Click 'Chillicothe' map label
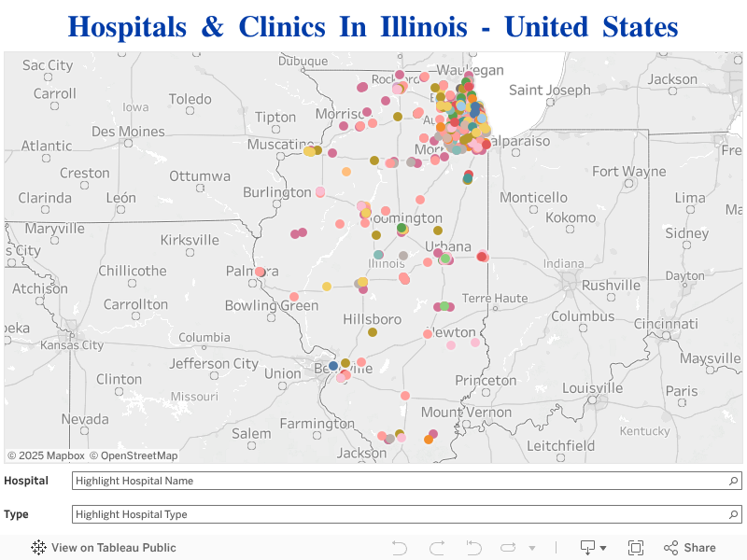 133,271
